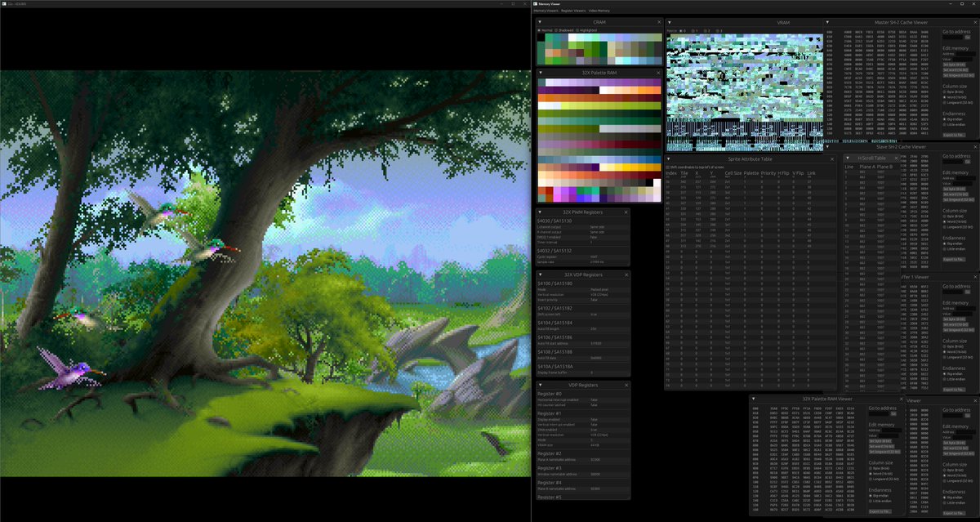This screenshot has height=522, width=980.
Task: Close the VDP Registers panel
Action: [x=626, y=384]
